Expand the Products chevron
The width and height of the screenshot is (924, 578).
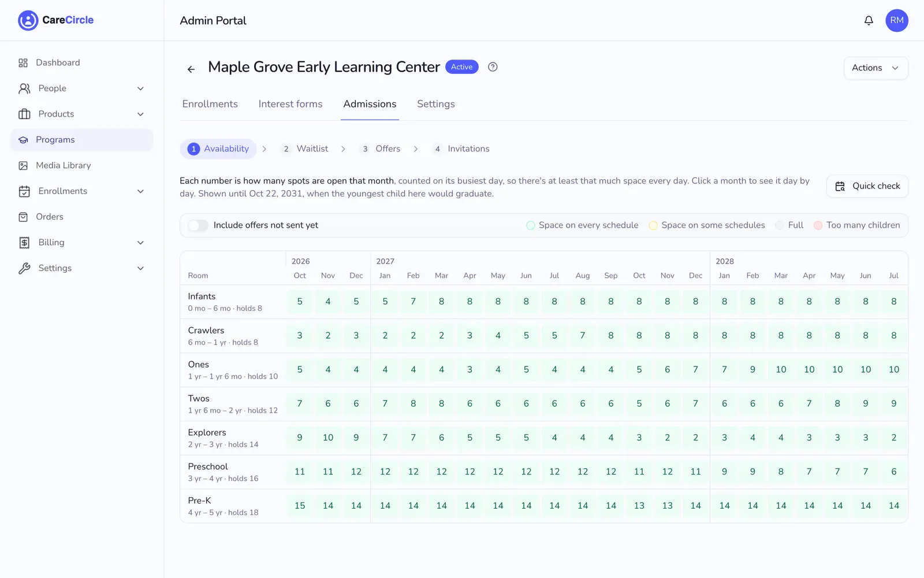pyautogui.click(x=140, y=114)
